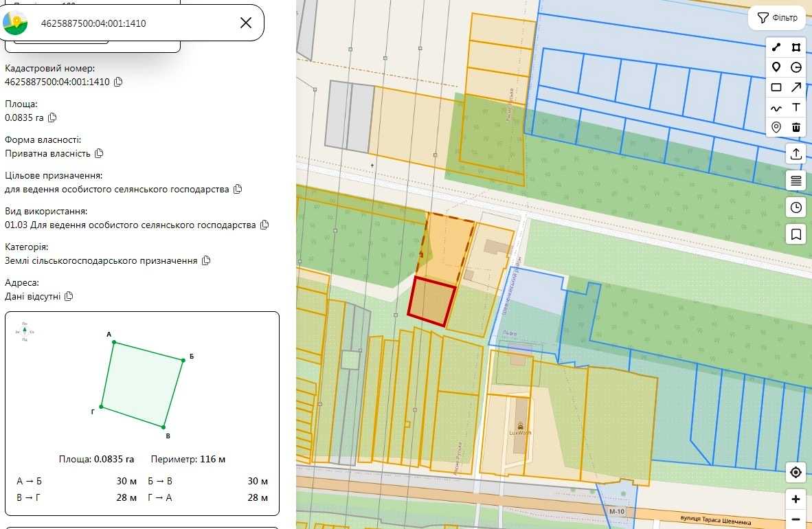
Task: Open the history clock button
Action: click(x=796, y=207)
